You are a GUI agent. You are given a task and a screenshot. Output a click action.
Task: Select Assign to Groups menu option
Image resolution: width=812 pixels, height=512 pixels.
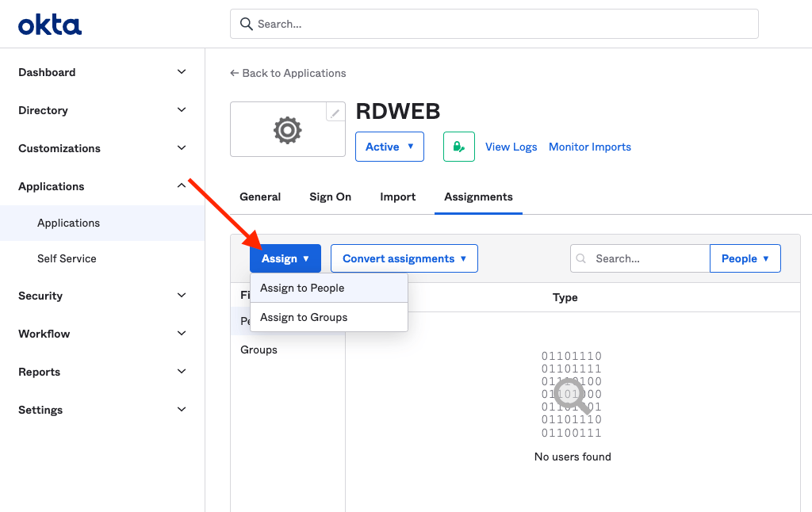(304, 317)
